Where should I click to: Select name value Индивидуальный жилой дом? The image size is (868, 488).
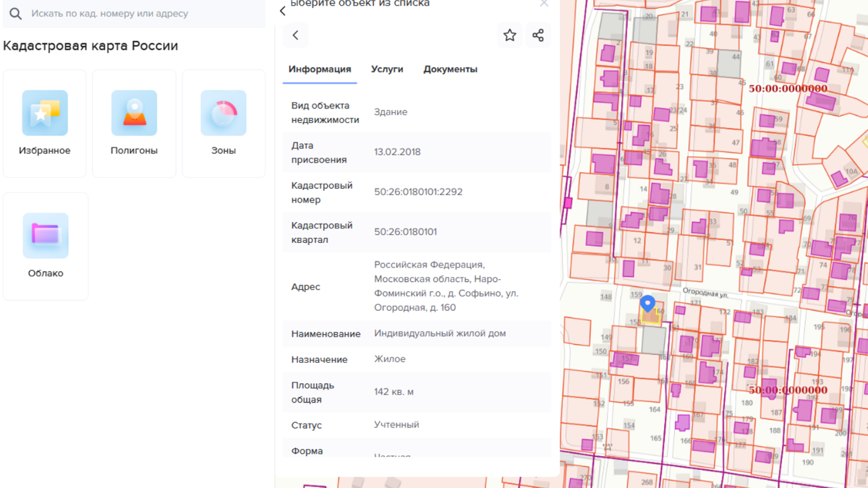[x=440, y=334]
